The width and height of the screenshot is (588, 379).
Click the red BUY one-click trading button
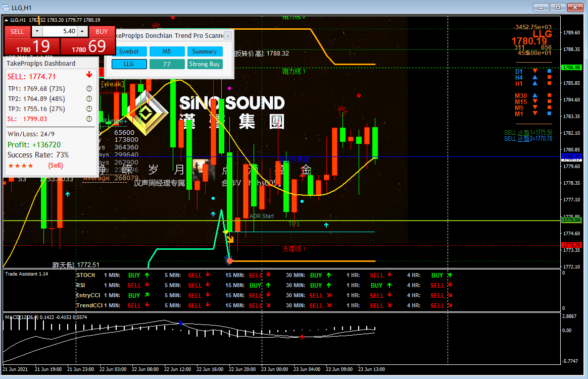102,31
